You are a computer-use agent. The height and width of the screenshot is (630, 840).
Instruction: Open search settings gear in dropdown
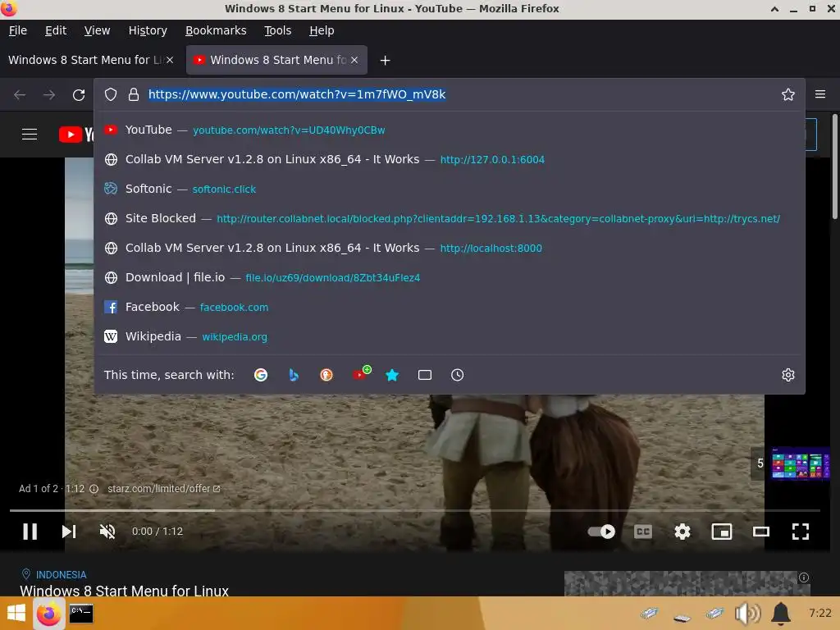(x=787, y=375)
